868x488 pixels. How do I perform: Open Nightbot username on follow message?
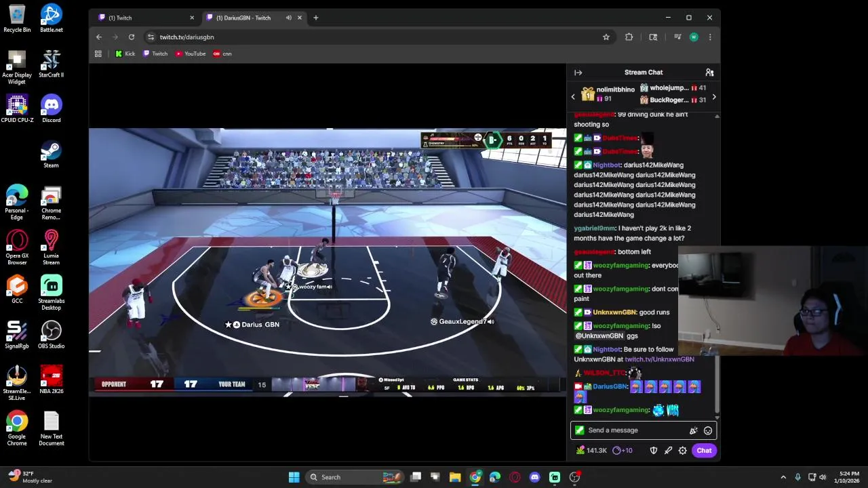pyautogui.click(x=606, y=350)
